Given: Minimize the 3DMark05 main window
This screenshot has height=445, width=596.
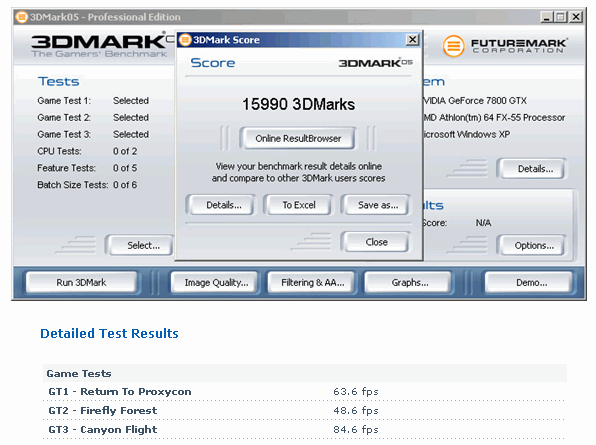Looking at the screenshot, I should 547,17.
